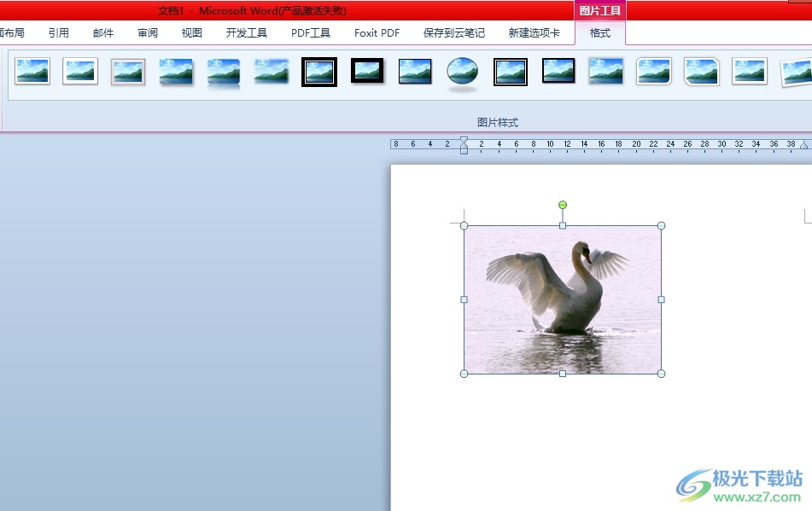Select the 格式 picture tools tab

coord(600,33)
